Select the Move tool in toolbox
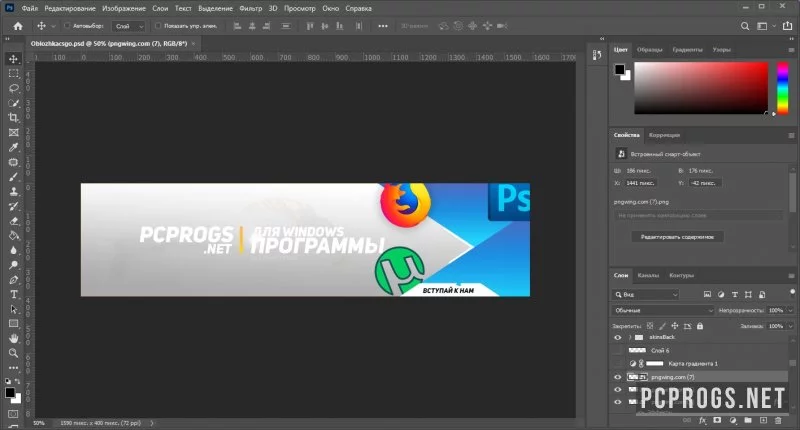 pos(14,59)
